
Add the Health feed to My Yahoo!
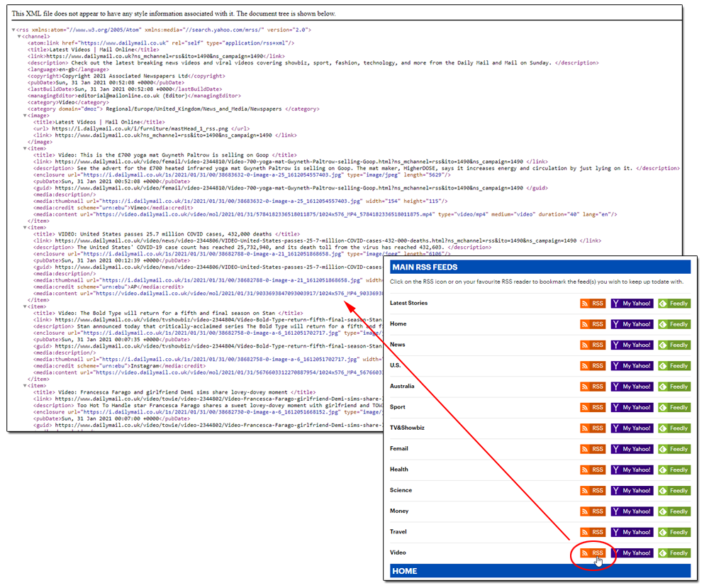click(632, 470)
